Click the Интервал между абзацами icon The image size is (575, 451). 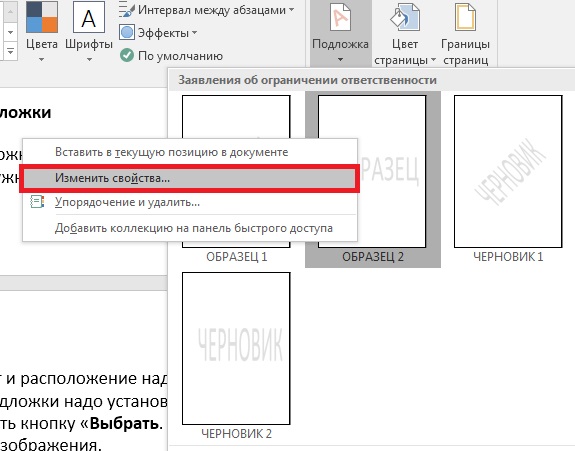(127, 10)
